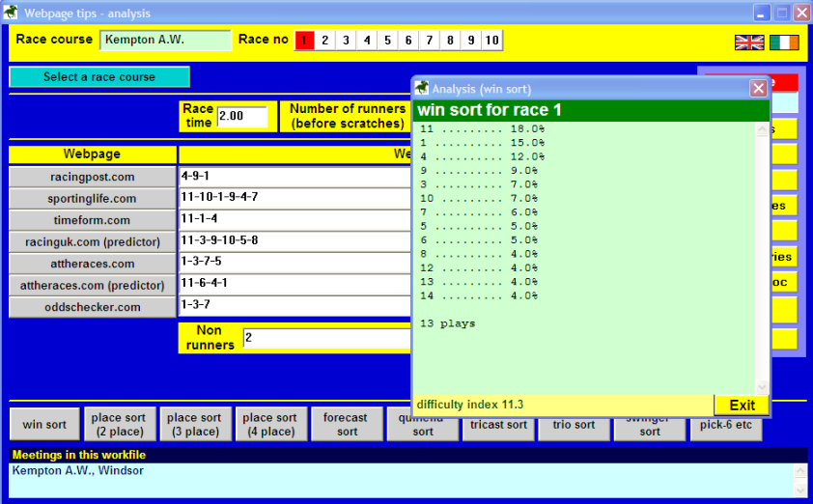Open place sort (3 place)
Viewport: 813px width, 504px height.
194,425
